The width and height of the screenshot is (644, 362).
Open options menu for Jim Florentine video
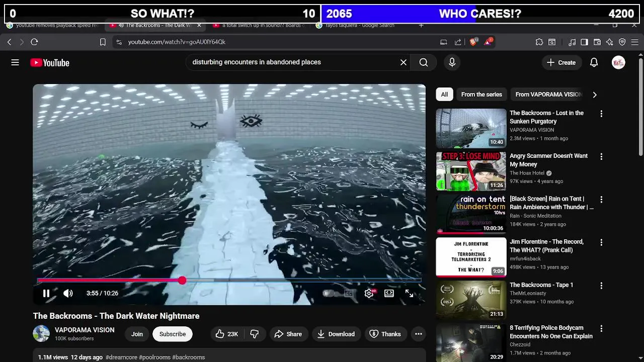tap(601, 243)
